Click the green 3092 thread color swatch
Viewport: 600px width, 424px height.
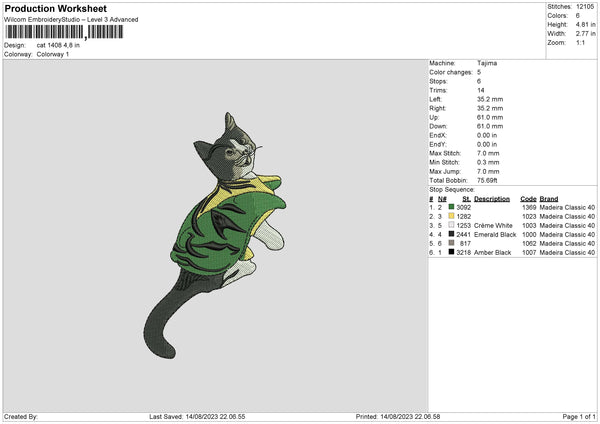tap(453, 207)
